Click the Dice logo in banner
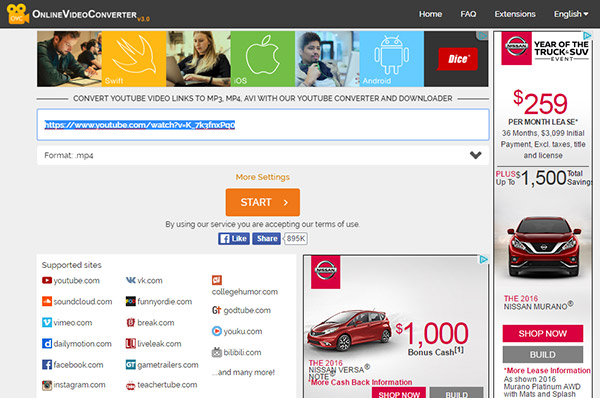 (x=457, y=59)
